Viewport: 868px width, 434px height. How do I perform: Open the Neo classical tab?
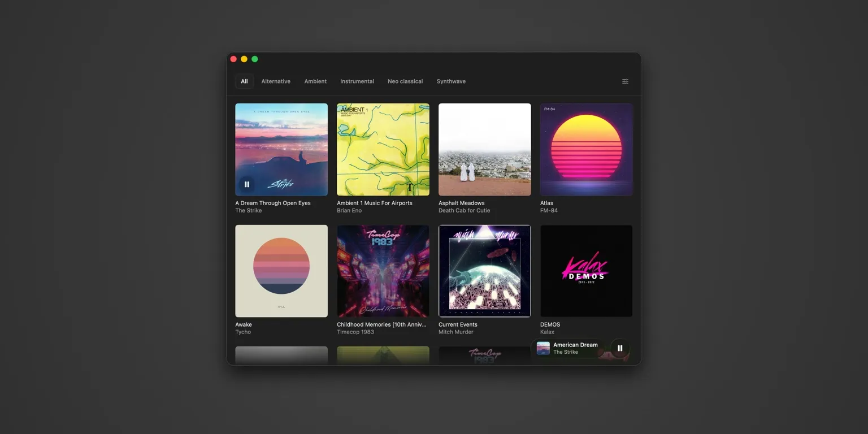point(405,81)
